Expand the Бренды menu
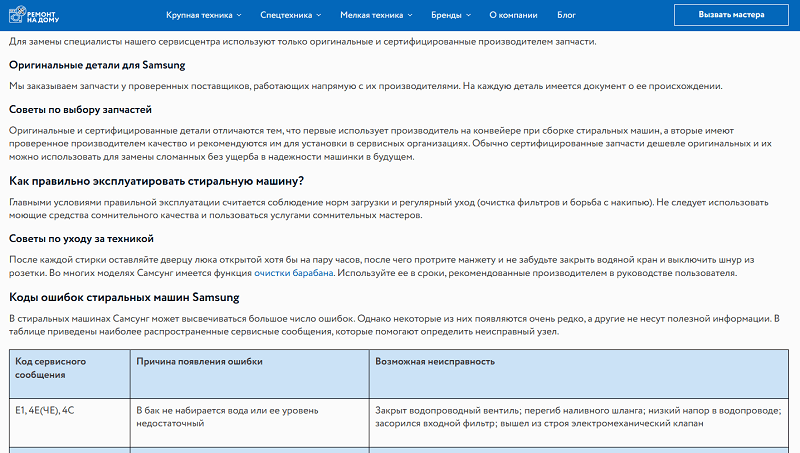Screen dimensions: 800x453 [x=451, y=15]
